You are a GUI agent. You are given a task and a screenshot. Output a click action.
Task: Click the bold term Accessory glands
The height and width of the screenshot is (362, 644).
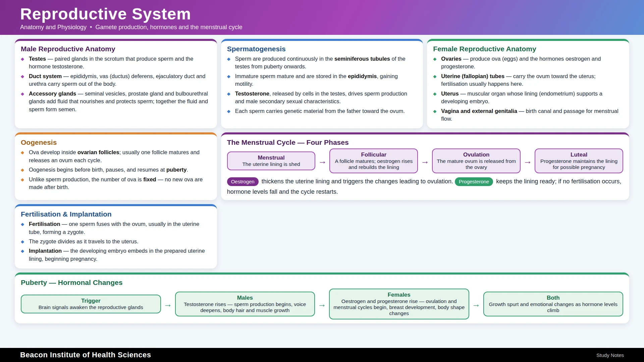(x=52, y=94)
